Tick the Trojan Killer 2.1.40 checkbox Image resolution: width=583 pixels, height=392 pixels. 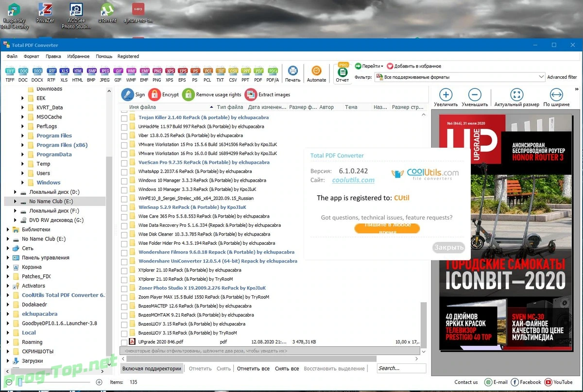(124, 118)
